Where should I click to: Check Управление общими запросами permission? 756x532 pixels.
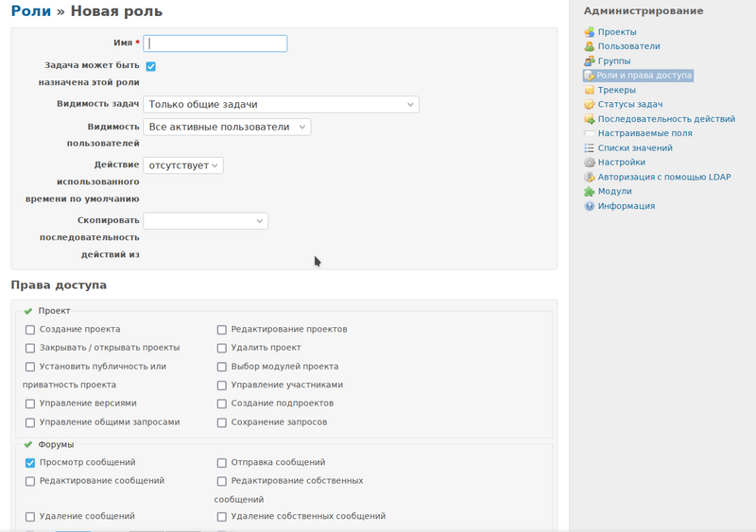click(30, 422)
